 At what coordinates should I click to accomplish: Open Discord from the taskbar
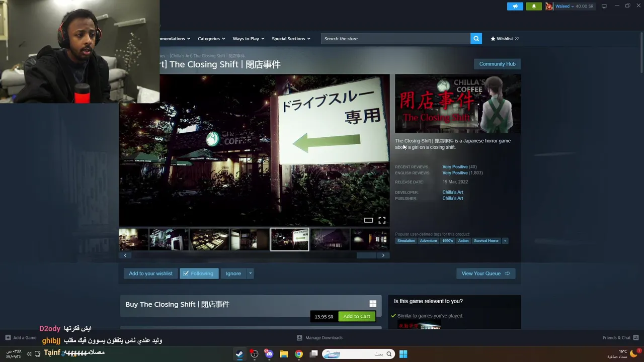tap(269, 354)
